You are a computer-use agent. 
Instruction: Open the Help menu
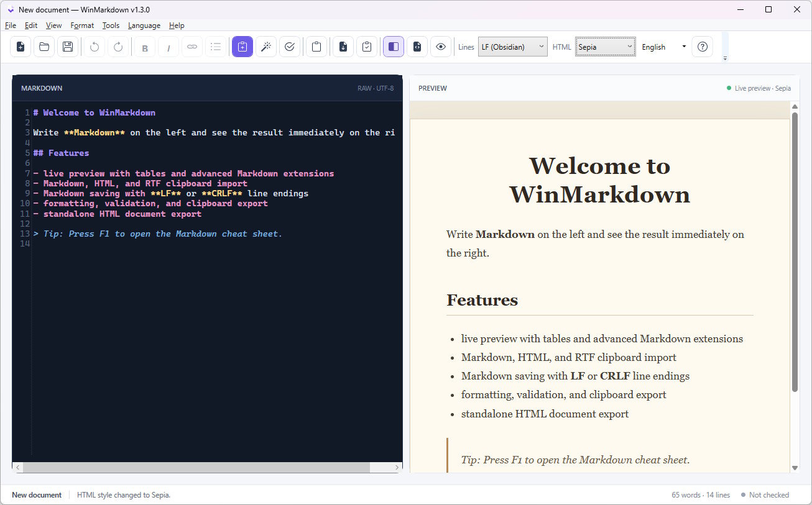click(177, 25)
